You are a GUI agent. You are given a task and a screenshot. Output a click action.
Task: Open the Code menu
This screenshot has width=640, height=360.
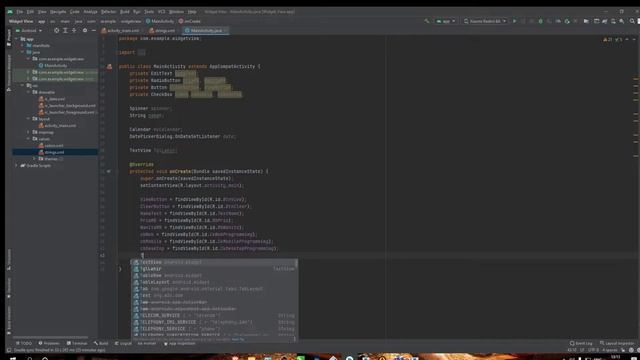pos(75,12)
